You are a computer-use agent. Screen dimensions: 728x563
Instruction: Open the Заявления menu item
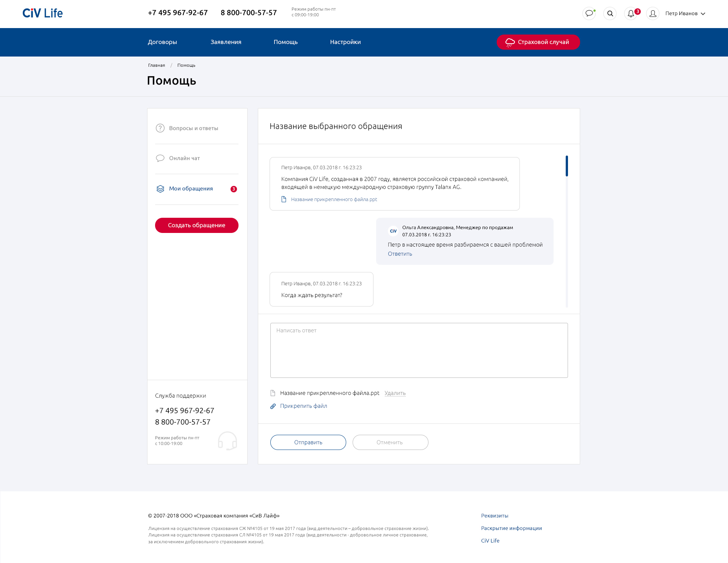pyautogui.click(x=226, y=42)
